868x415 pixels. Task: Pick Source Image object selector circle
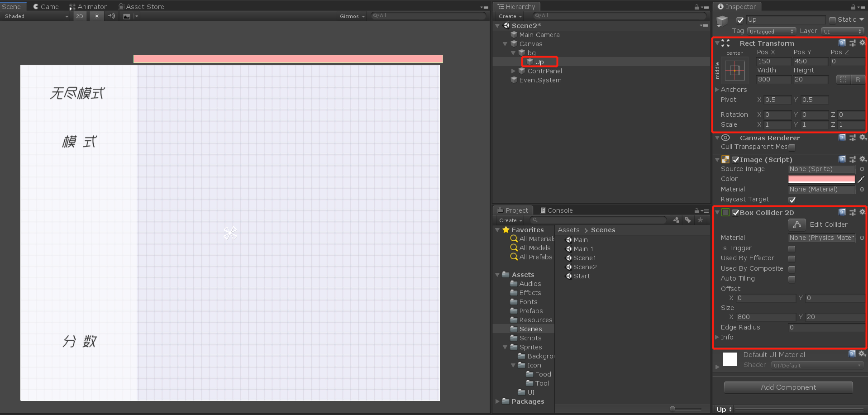click(x=862, y=169)
